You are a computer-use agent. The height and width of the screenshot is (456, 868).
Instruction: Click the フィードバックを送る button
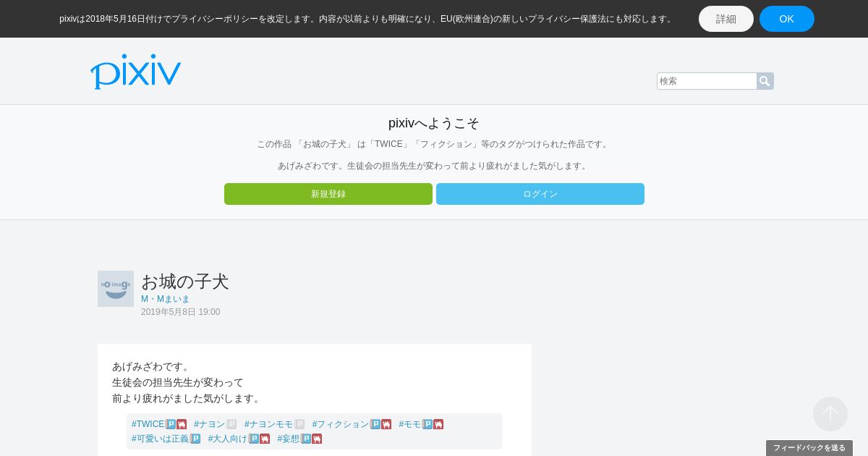[809, 448]
